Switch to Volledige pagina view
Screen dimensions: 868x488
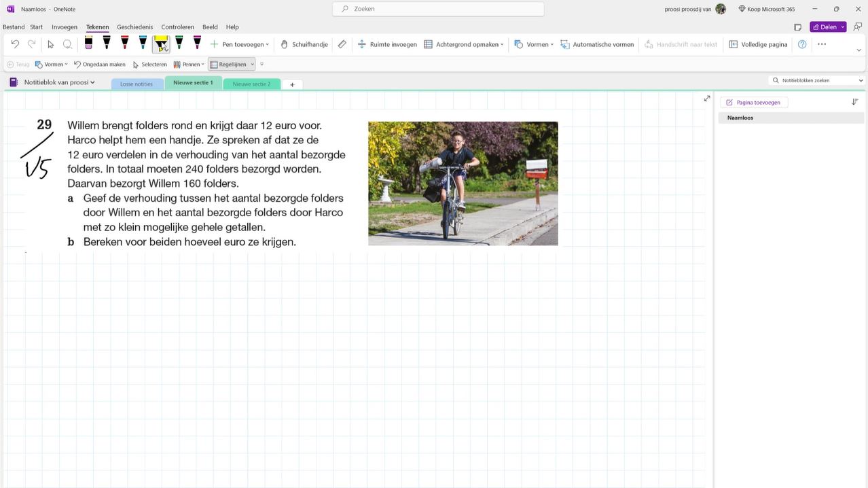[x=758, y=44]
